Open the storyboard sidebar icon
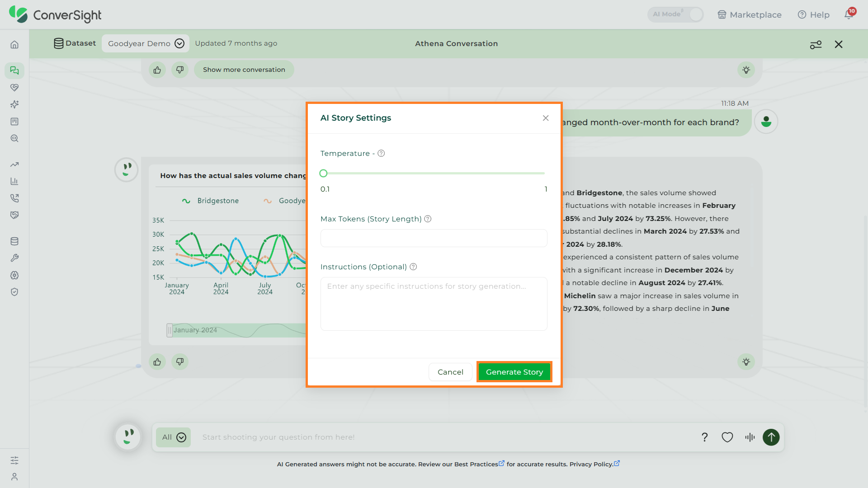 tap(14, 122)
